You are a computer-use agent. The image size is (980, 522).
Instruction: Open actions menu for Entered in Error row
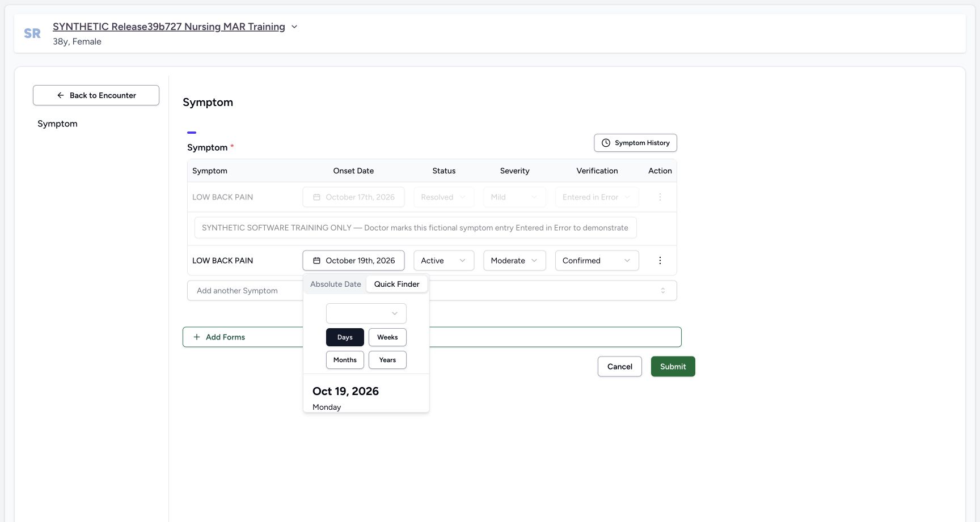660,197
